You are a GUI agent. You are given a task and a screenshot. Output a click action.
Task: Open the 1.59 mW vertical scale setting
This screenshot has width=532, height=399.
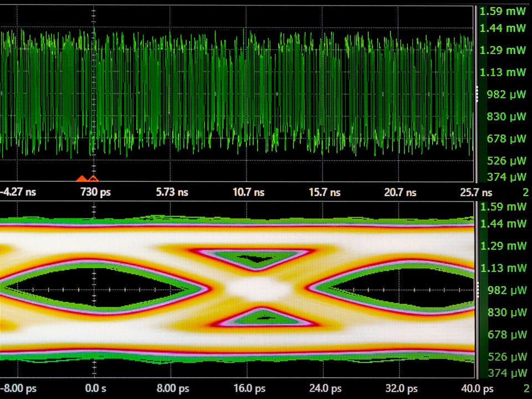[503, 10]
